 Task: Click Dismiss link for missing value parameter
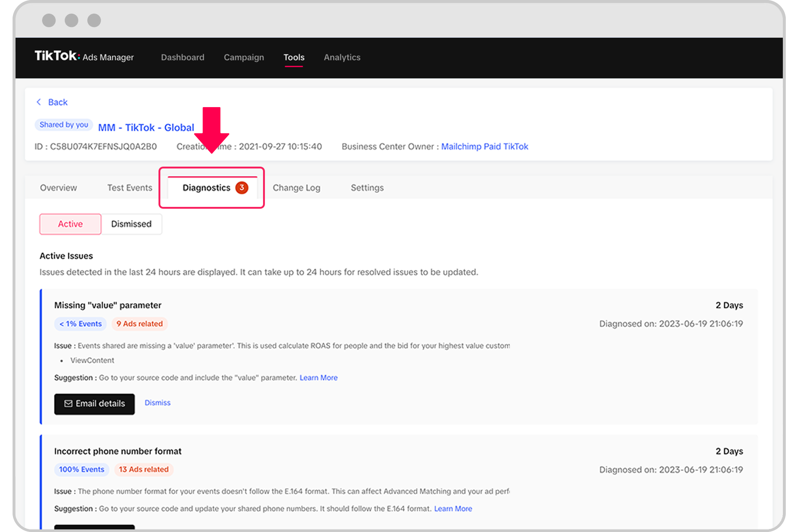[x=157, y=403]
